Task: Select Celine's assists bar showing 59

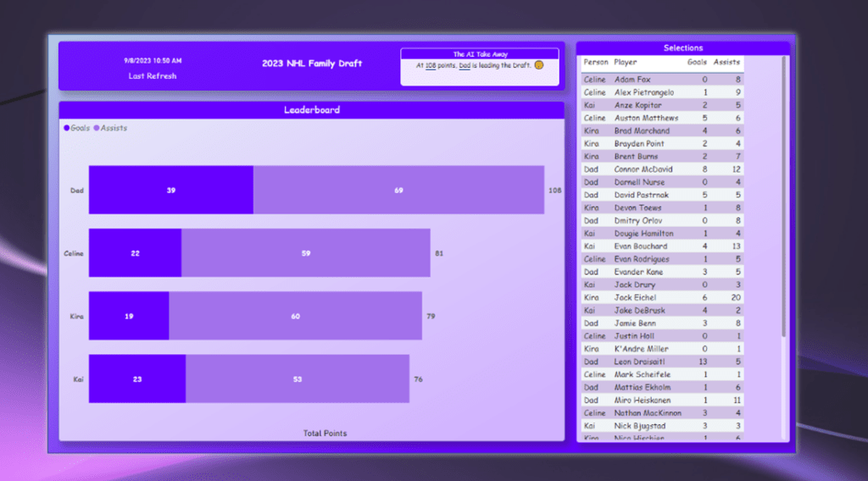Action: [305, 252]
